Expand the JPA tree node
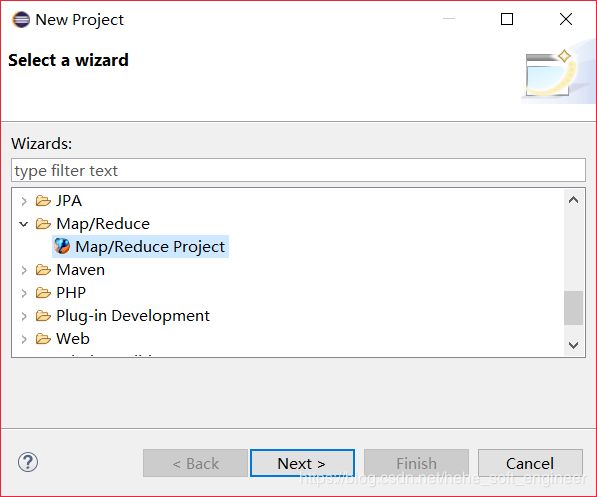The width and height of the screenshot is (597, 497). tap(24, 201)
